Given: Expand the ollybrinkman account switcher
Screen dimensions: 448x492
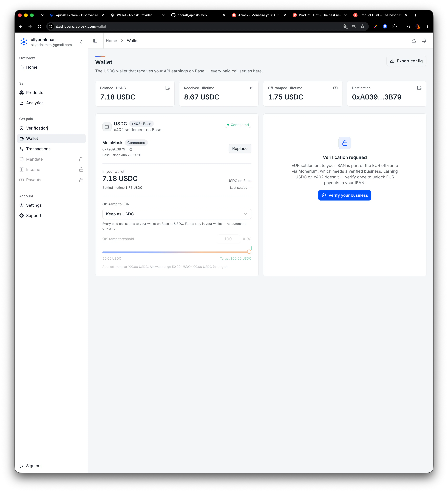Looking at the screenshot, I should coord(81,42).
